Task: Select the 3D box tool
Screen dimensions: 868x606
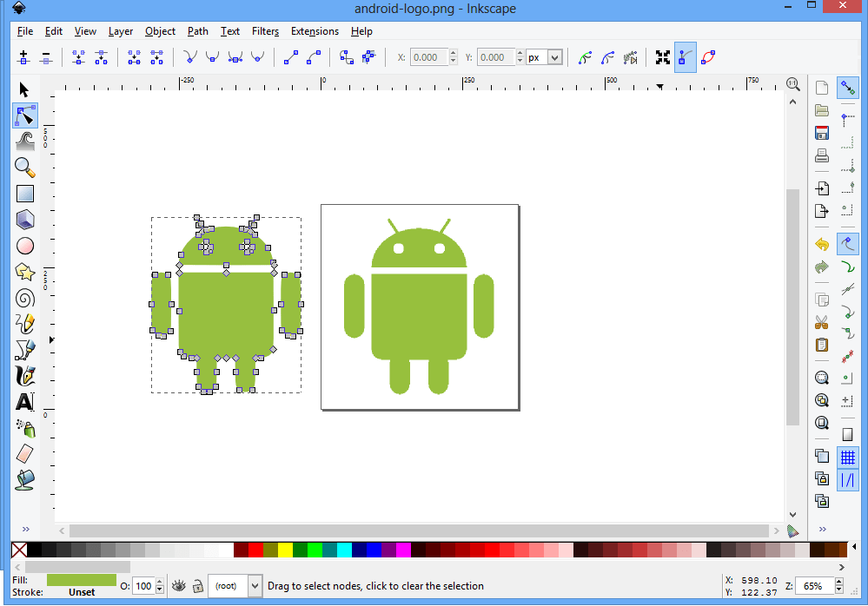Action: [25, 220]
